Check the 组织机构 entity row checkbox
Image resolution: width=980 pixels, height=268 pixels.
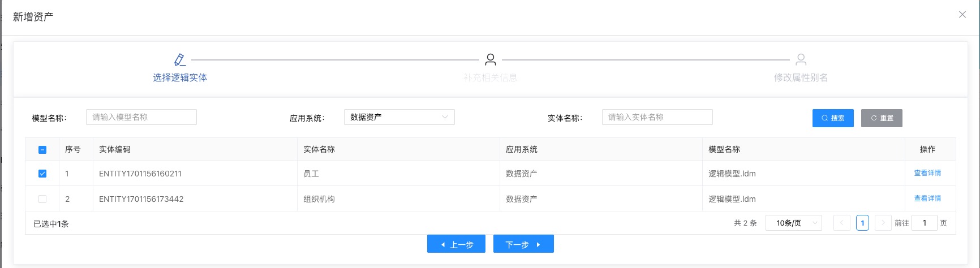pos(42,199)
